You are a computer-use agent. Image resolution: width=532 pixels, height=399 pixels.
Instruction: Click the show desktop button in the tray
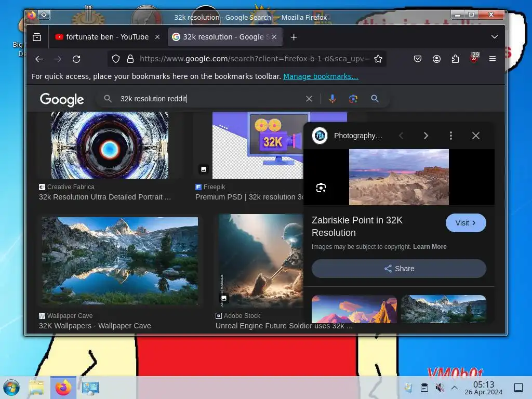point(518,388)
